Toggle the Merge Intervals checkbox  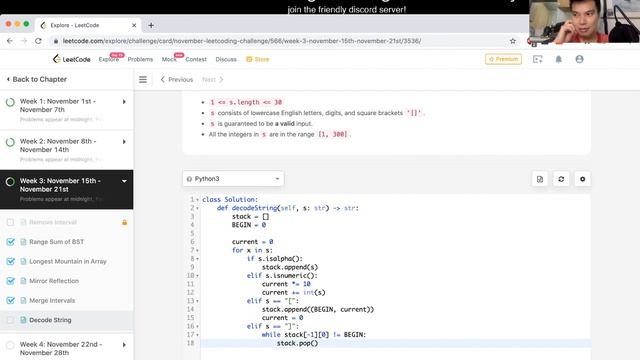click(10, 300)
